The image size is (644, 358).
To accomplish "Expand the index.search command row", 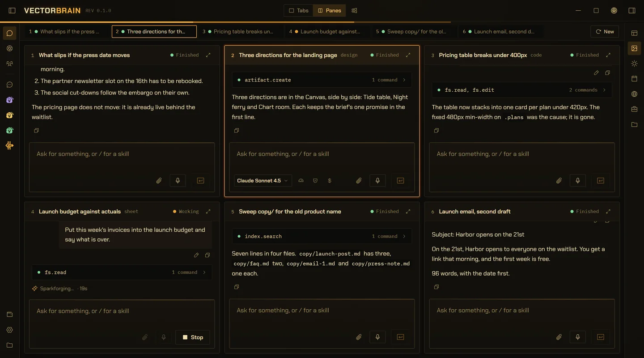I will point(322,236).
